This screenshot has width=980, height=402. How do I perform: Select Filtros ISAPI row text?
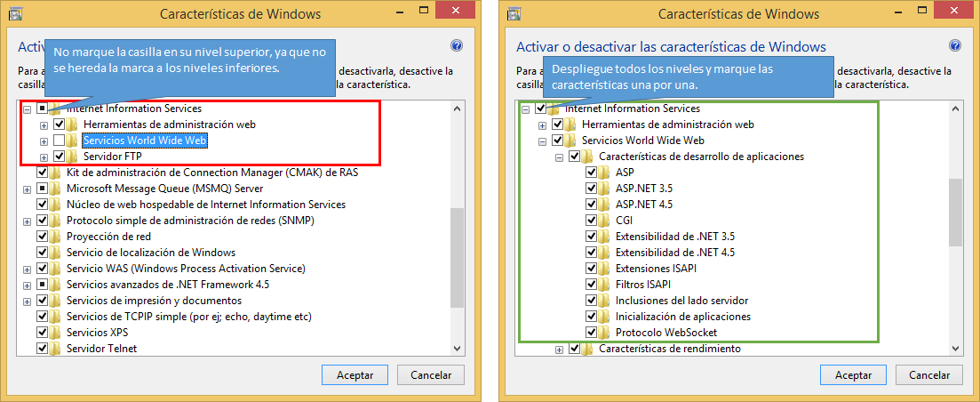point(643,285)
